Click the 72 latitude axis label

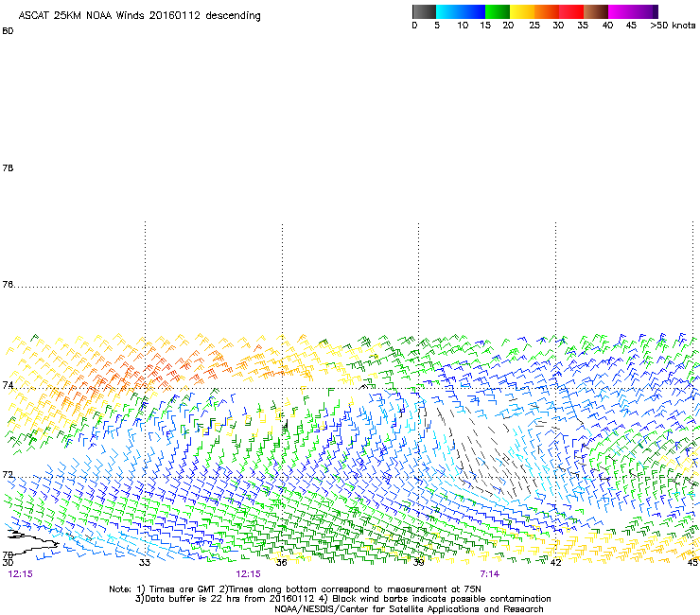pos(8,474)
